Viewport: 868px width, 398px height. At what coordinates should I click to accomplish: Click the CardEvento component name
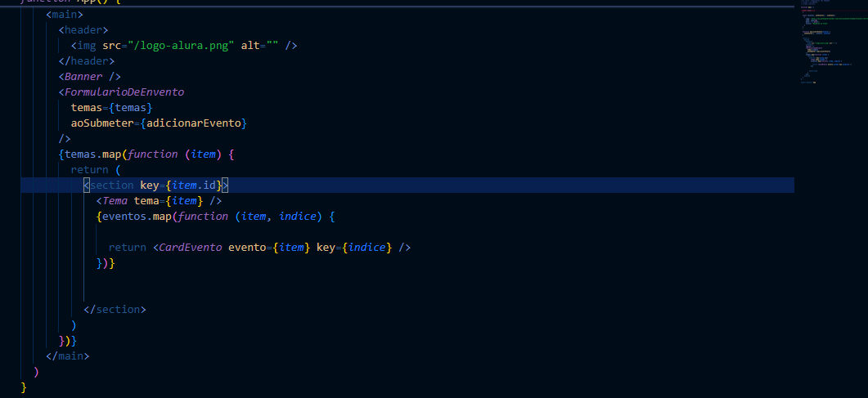point(190,247)
